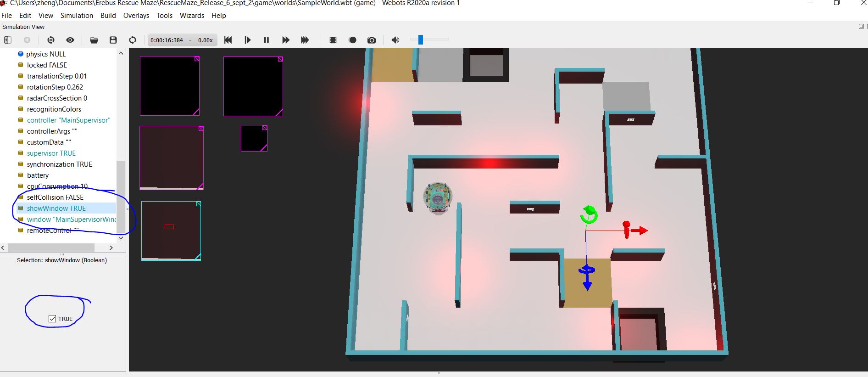Screen dimensions: 868x377
Task: Reset simulation with the rewind button
Action: pyautogui.click(x=228, y=40)
